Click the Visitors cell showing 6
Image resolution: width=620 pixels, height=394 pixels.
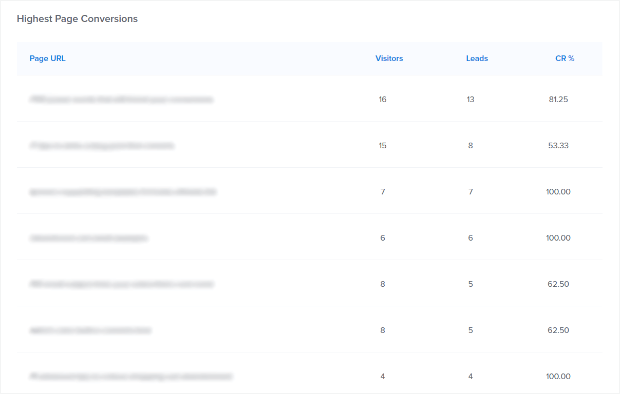[383, 238]
